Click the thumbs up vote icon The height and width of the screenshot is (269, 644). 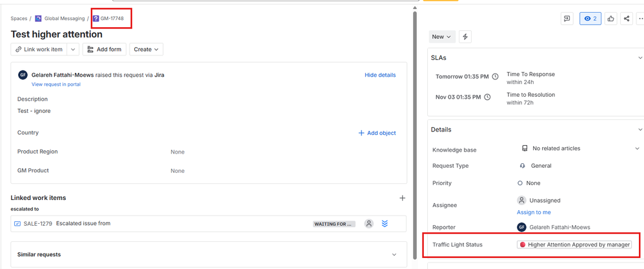point(610,19)
